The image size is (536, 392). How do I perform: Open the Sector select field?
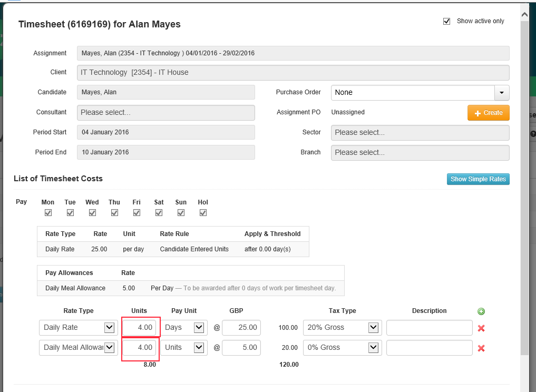(x=420, y=133)
